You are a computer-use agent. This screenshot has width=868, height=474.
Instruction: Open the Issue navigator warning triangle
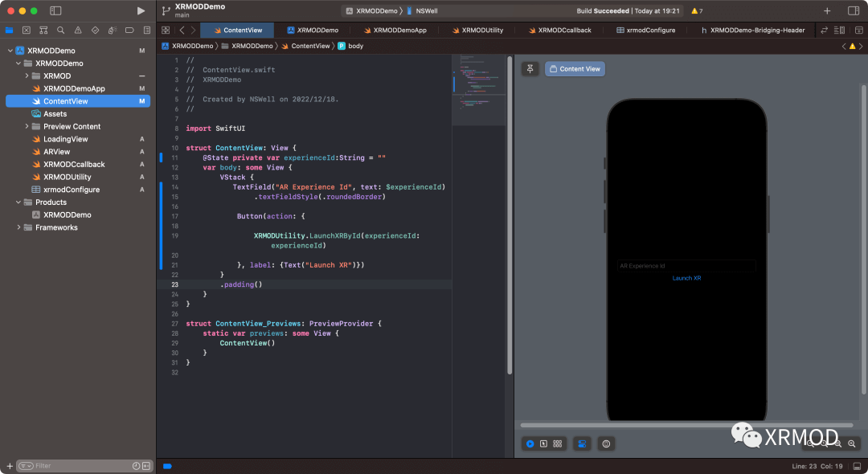(x=77, y=31)
